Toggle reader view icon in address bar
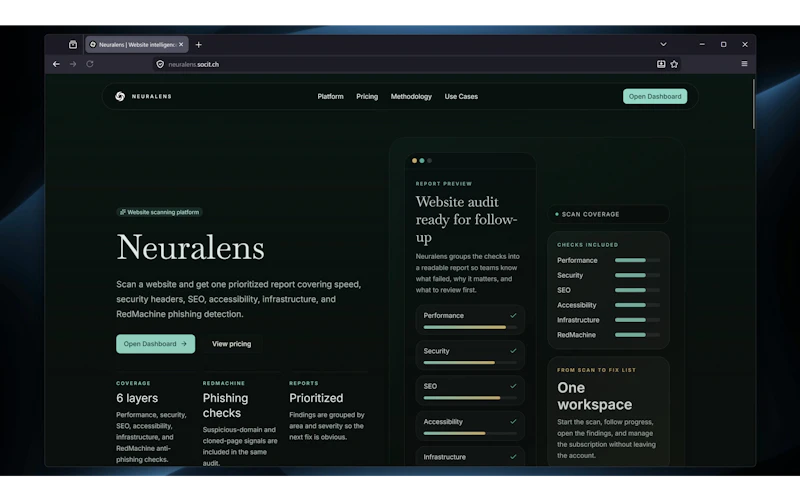This screenshot has width=800, height=500. tap(661, 64)
